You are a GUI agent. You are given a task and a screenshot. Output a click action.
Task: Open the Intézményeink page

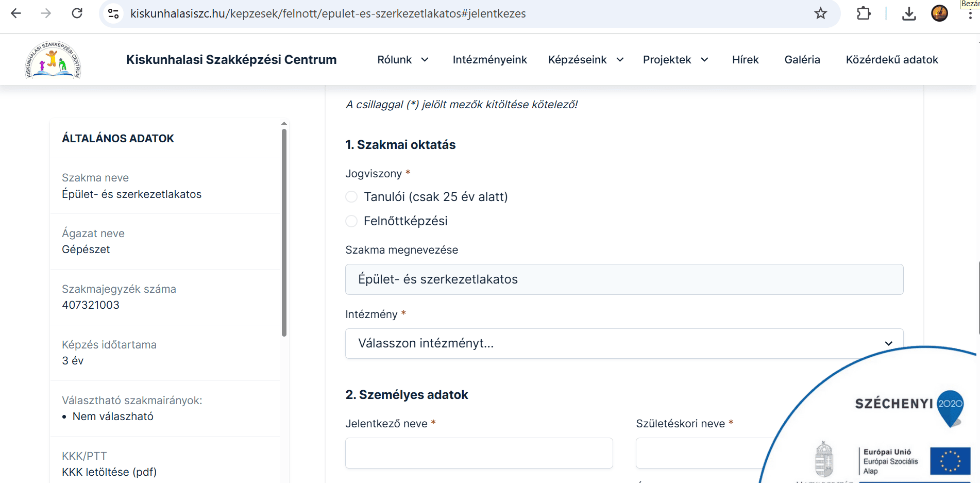click(x=489, y=60)
